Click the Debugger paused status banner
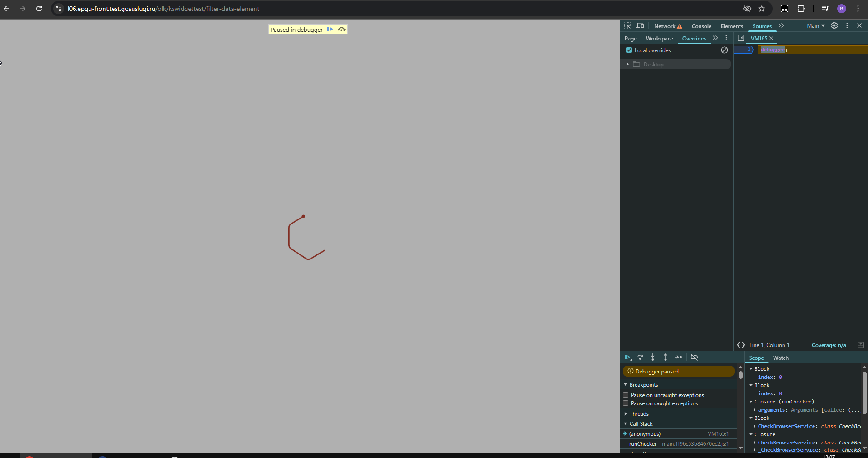Image resolution: width=868 pixels, height=458 pixels. pyautogui.click(x=679, y=372)
